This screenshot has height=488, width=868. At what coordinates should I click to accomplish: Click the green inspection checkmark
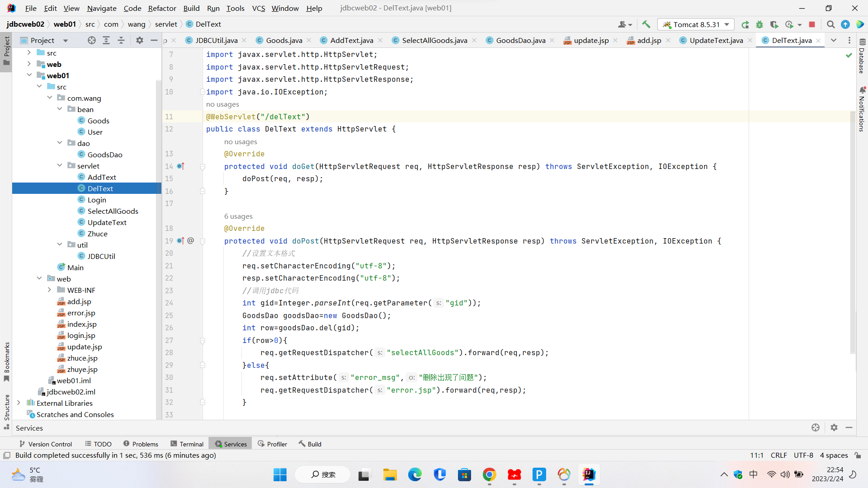(849, 55)
